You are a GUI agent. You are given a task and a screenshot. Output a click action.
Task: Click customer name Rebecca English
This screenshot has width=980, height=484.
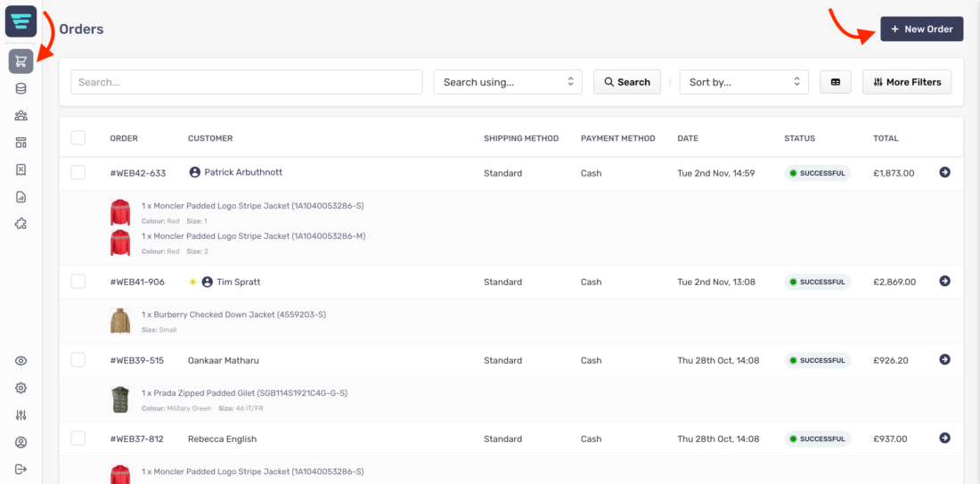point(223,439)
